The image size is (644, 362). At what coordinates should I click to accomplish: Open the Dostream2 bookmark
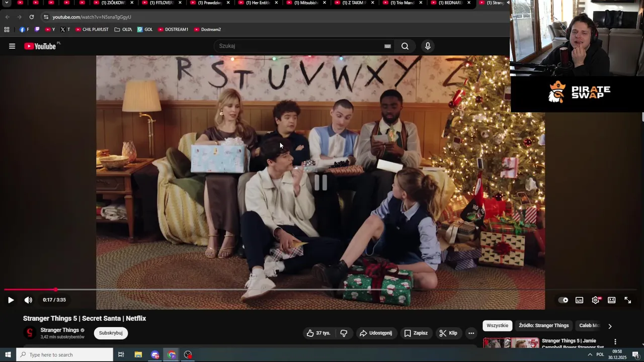pyautogui.click(x=207, y=30)
